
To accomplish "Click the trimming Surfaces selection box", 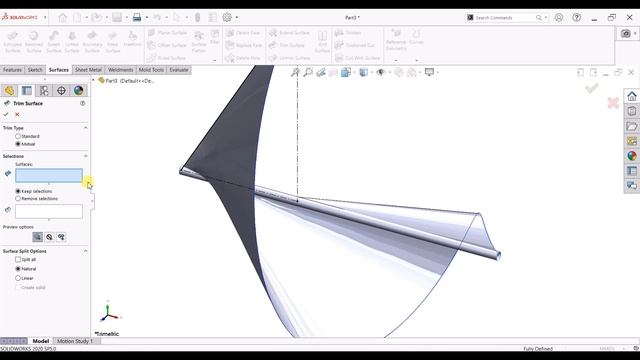I will 49,176.
